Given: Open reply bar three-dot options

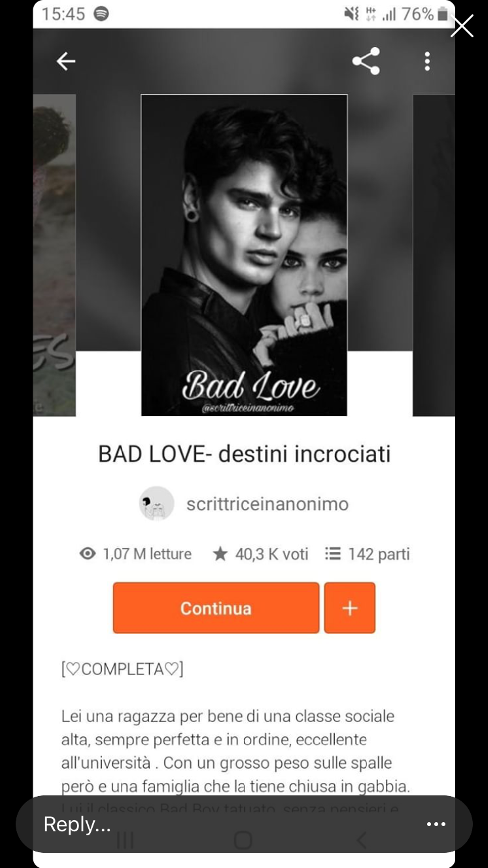Looking at the screenshot, I should [x=436, y=824].
